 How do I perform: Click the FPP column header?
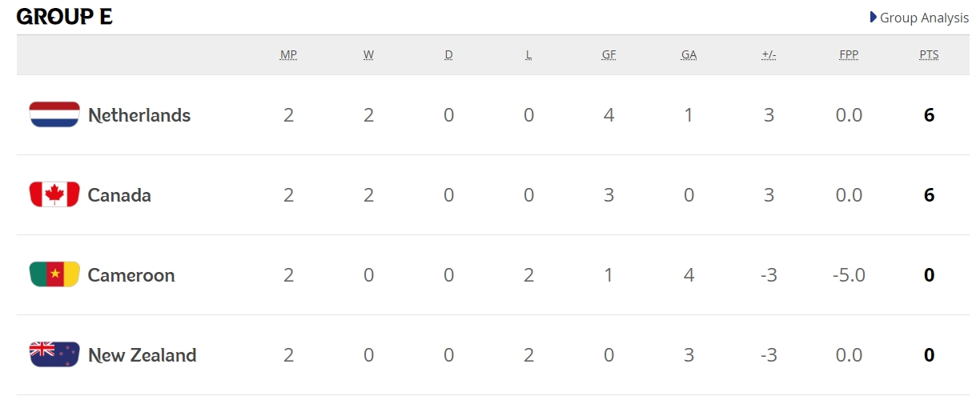849,55
